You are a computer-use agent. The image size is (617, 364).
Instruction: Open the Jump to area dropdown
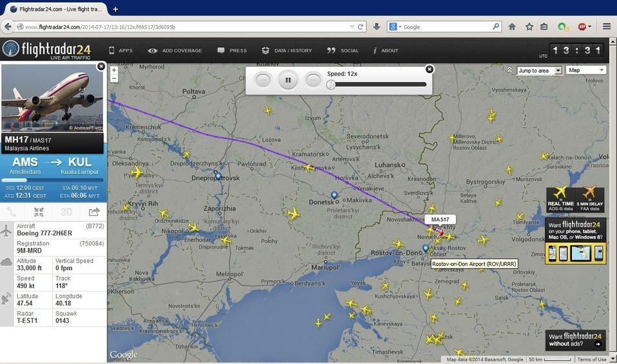(540, 71)
